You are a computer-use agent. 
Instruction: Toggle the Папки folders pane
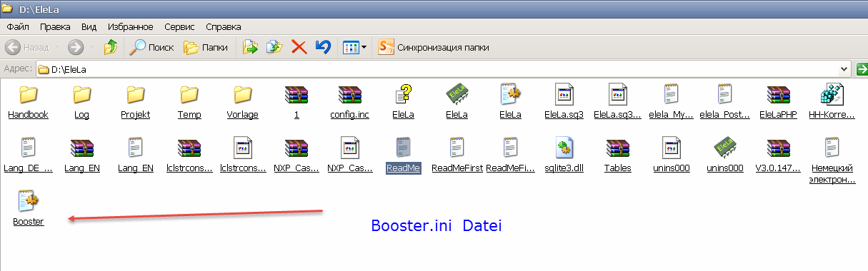click(x=206, y=47)
